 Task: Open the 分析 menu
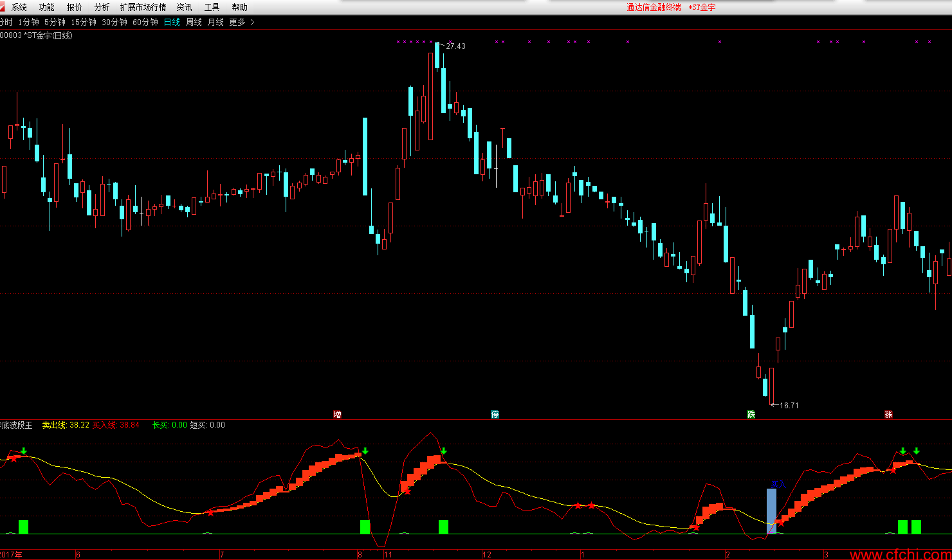click(102, 7)
